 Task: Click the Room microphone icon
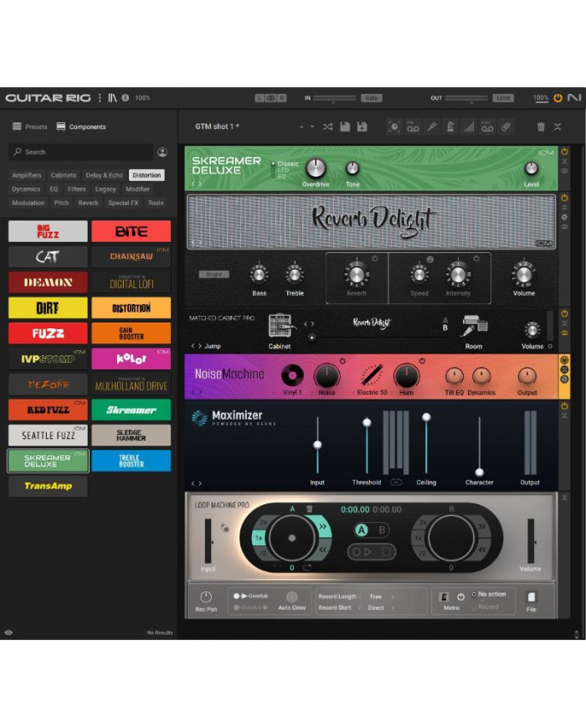pyautogui.click(x=474, y=326)
